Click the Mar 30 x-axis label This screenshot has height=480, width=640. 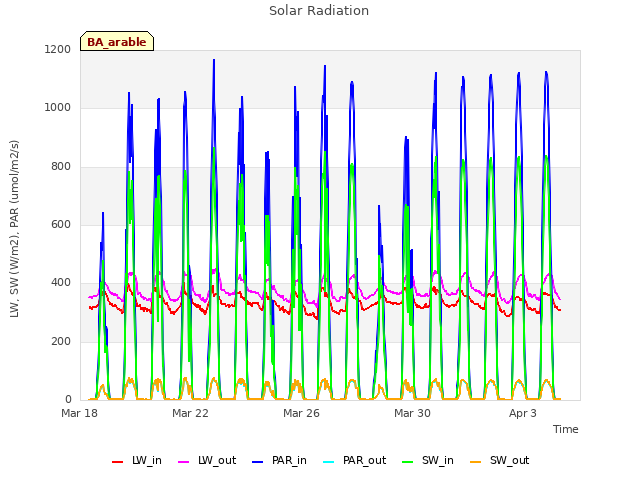pyautogui.click(x=412, y=413)
